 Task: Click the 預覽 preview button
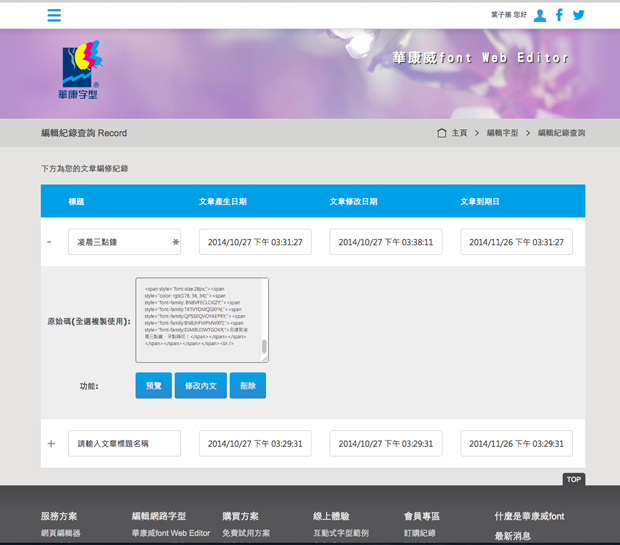point(153,385)
